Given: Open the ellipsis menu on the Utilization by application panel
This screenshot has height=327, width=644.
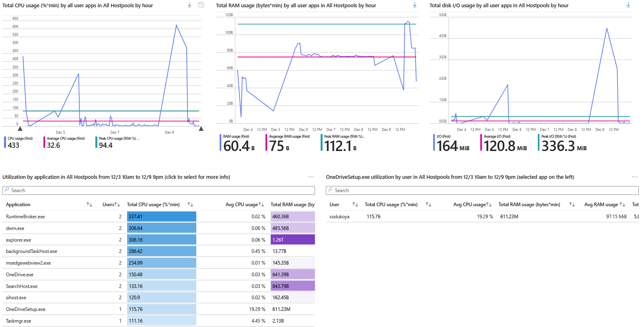Looking at the screenshot, I should tap(311, 177).
